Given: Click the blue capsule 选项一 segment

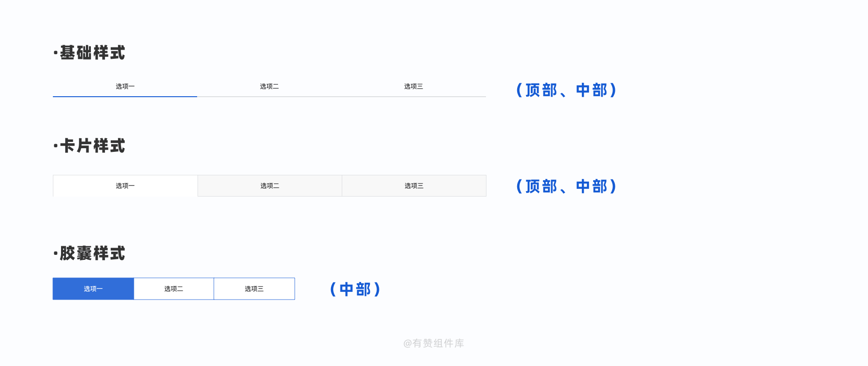Looking at the screenshot, I should pyautogui.click(x=93, y=289).
